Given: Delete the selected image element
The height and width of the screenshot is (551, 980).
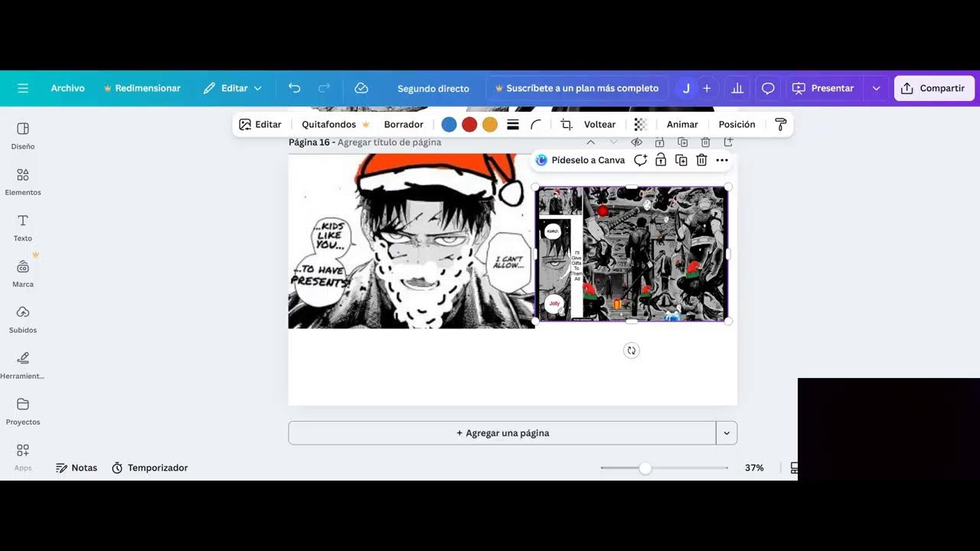Looking at the screenshot, I should tap(701, 160).
